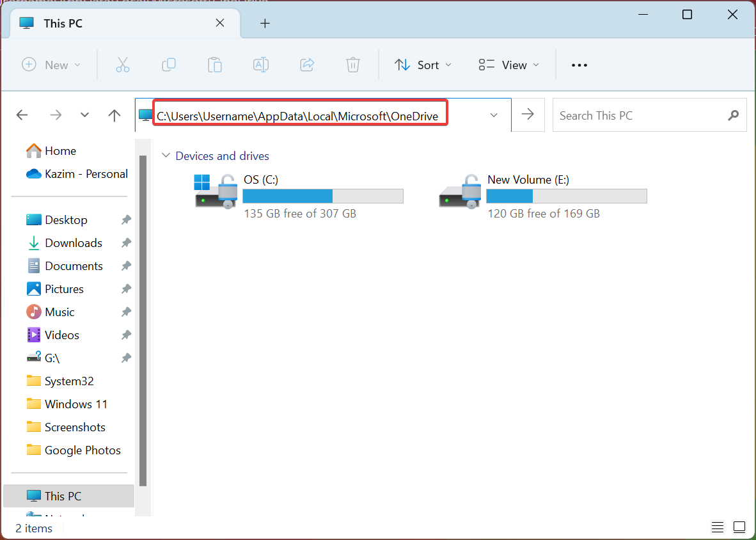
Task: Open Pictures in the navigation pane
Action: pos(54,289)
